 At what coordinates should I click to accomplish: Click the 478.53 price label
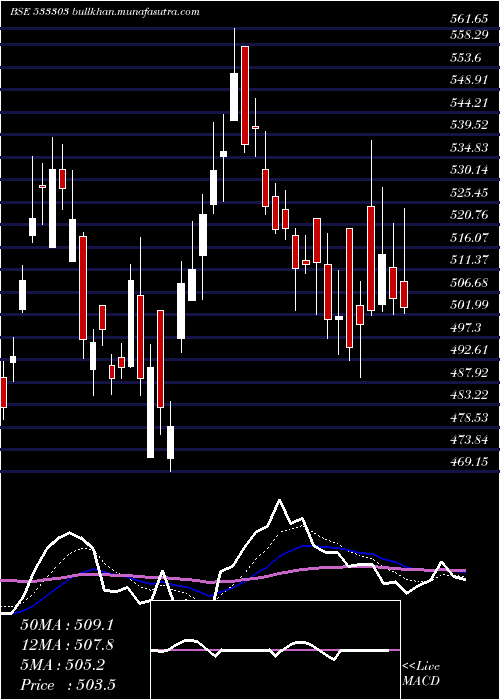pos(469,418)
